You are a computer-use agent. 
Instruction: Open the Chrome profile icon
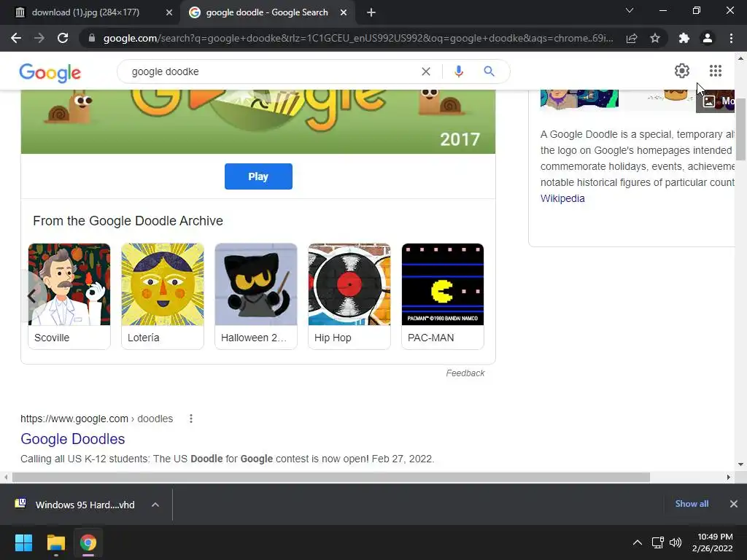pos(708,38)
